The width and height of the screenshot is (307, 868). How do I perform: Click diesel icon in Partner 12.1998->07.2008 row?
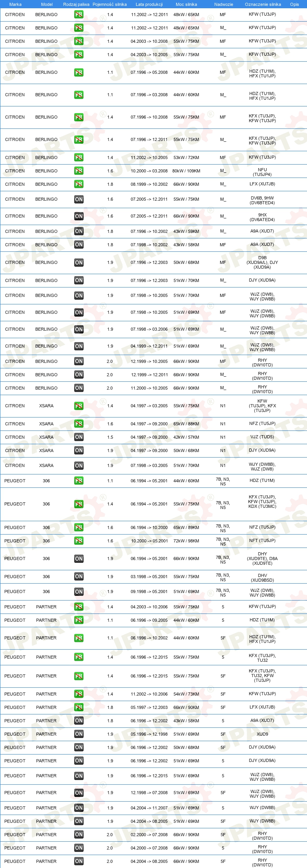pos(79,793)
